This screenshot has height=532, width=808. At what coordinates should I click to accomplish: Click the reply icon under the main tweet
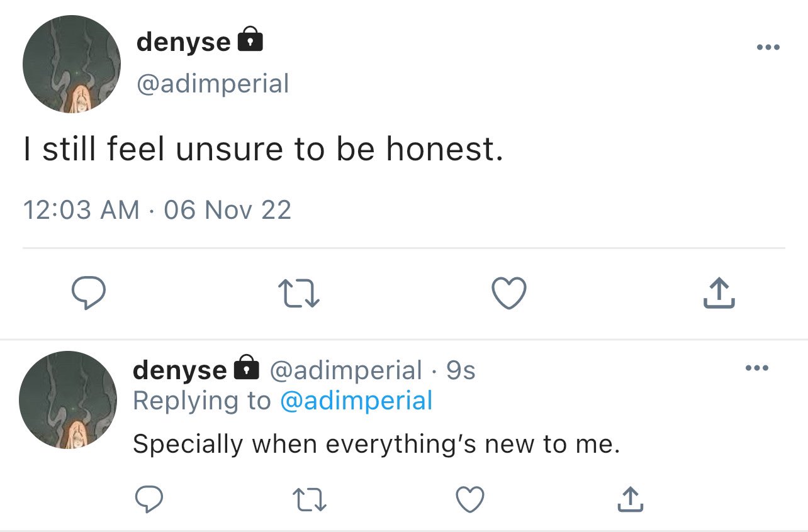pos(87,294)
